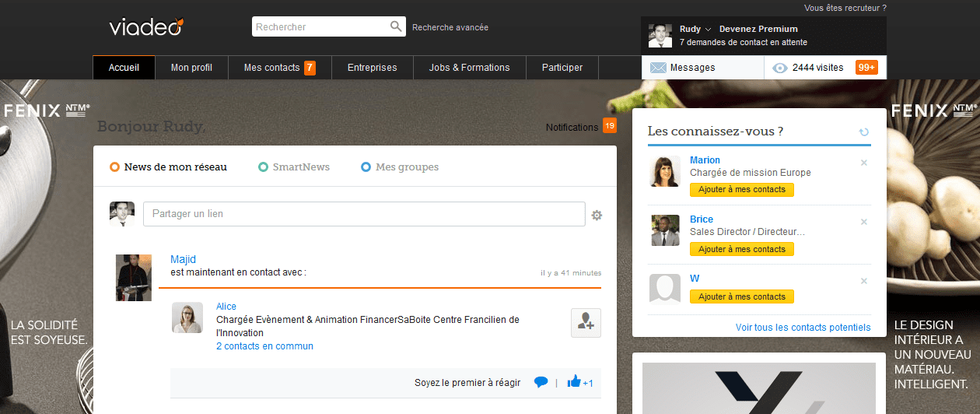The height and width of the screenshot is (414, 980).
Task: Click Notifications label
Action: 572,127
